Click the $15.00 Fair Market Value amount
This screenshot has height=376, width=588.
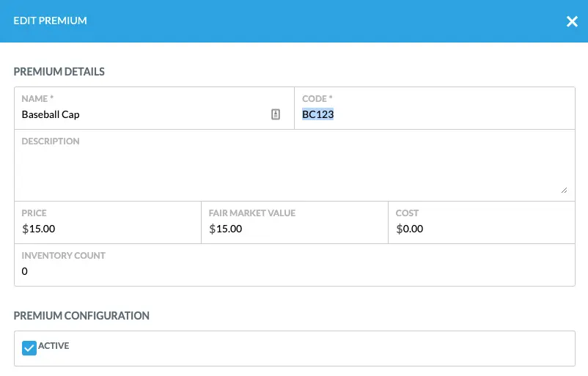click(x=226, y=229)
